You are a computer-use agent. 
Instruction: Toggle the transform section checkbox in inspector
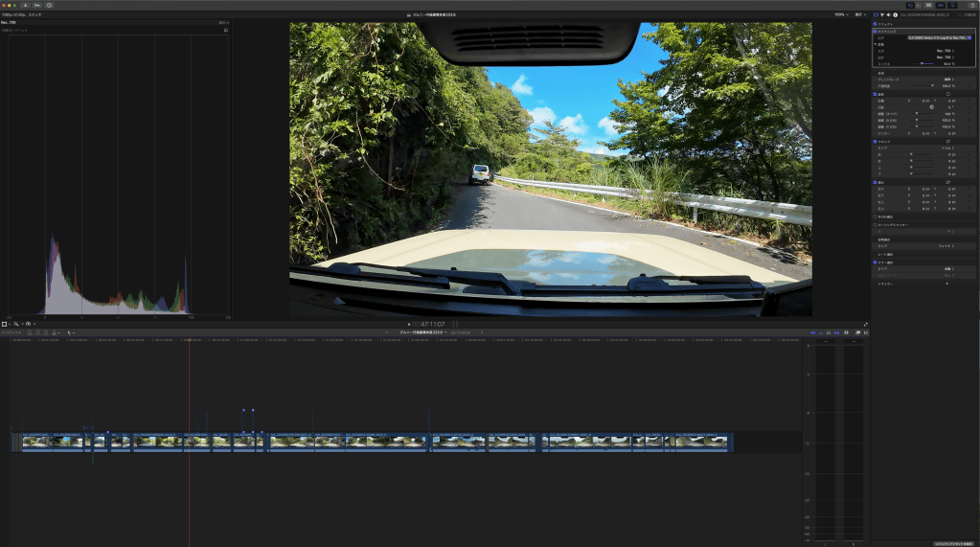876,94
